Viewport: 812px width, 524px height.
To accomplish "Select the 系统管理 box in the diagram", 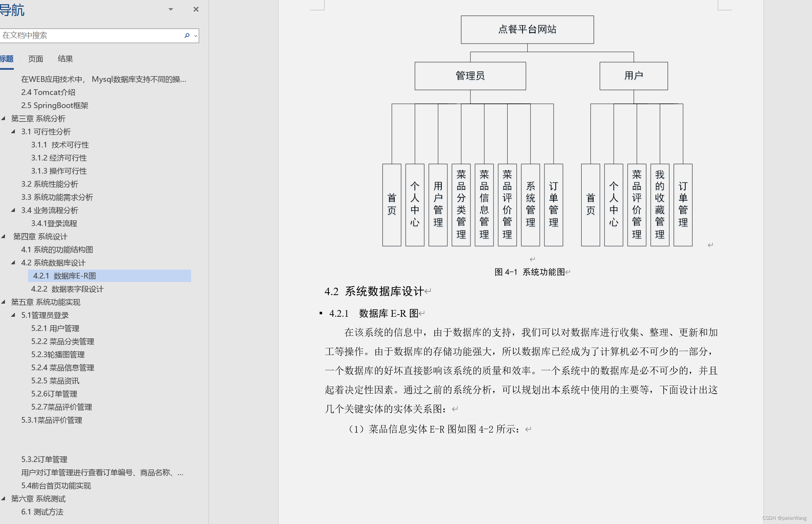I will [x=530, y=205].
